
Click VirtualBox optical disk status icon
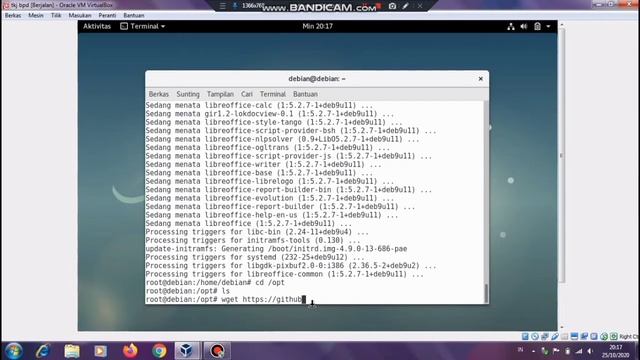click(x=535, y=336)
